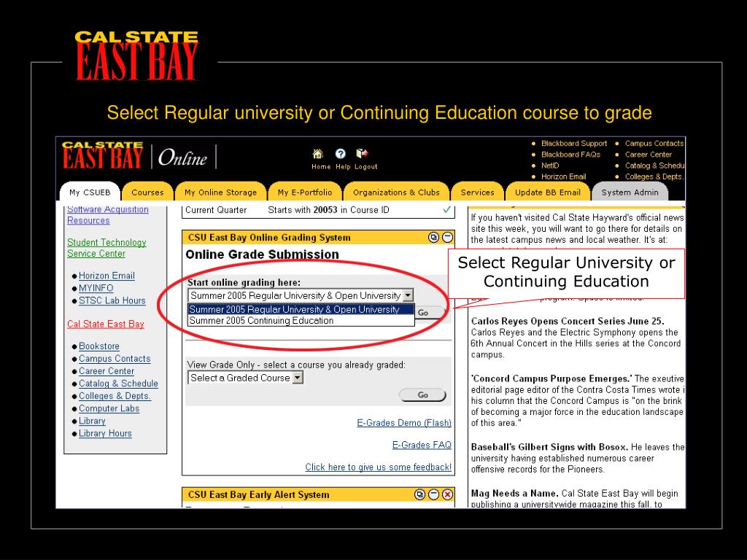Click Horizon Email in the header links
The height and width of the screenshot is (560, 747).
564,176
